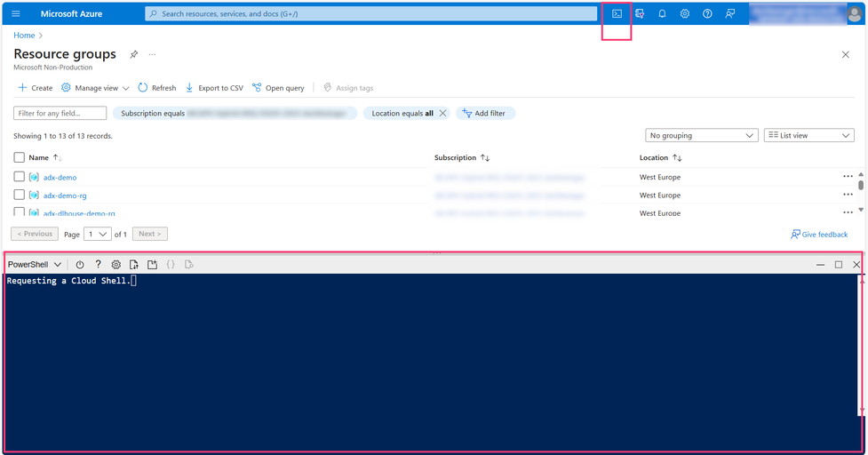Open a new Cloud Shell session
This screenshot has height=455, width=868.
tap(152, 265)
